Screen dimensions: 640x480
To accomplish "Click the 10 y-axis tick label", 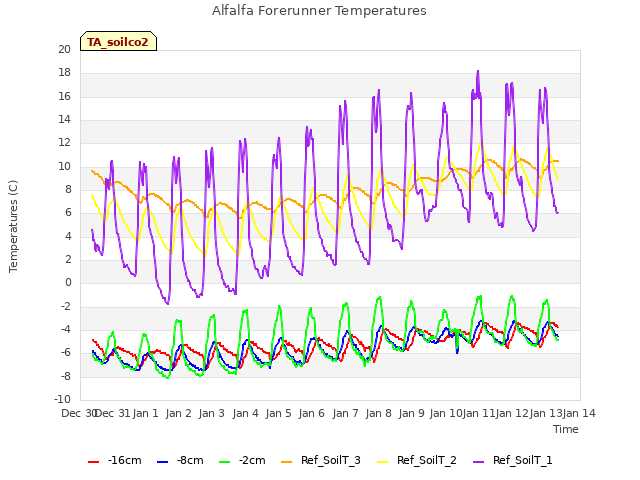I will click(64, 166).
